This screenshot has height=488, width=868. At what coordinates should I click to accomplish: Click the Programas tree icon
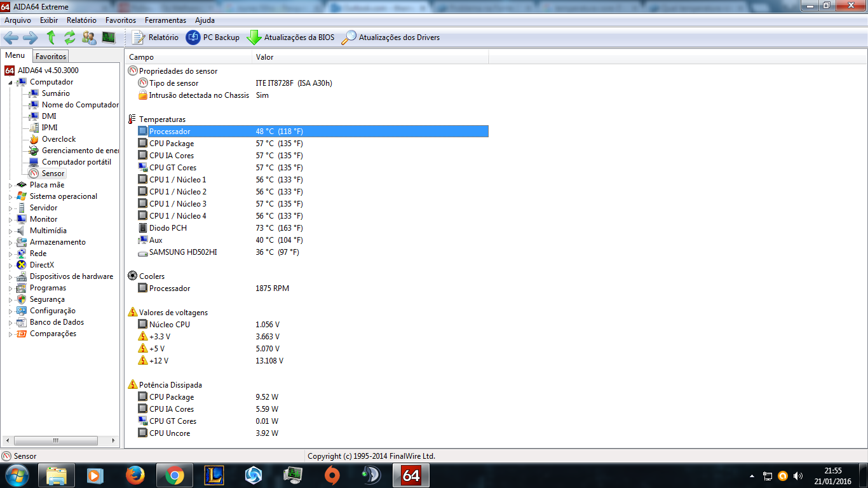[22, 288]
